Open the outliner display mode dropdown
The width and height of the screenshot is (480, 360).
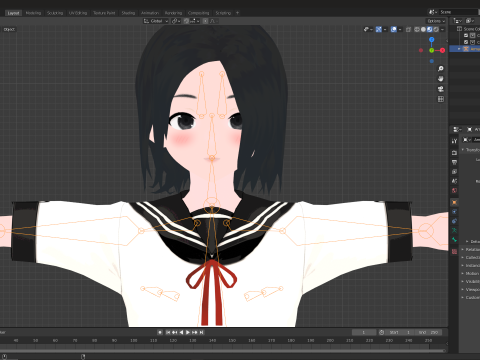[457, 21]
